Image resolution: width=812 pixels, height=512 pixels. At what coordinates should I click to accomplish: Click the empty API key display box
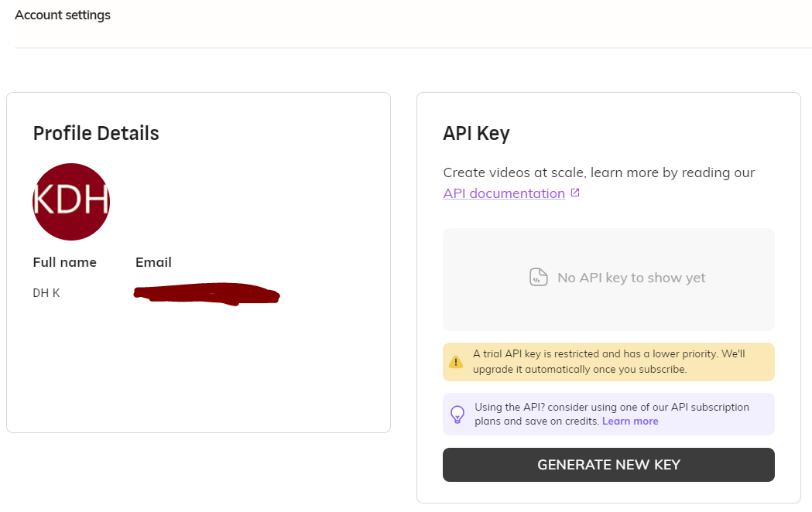click(608, 279)
